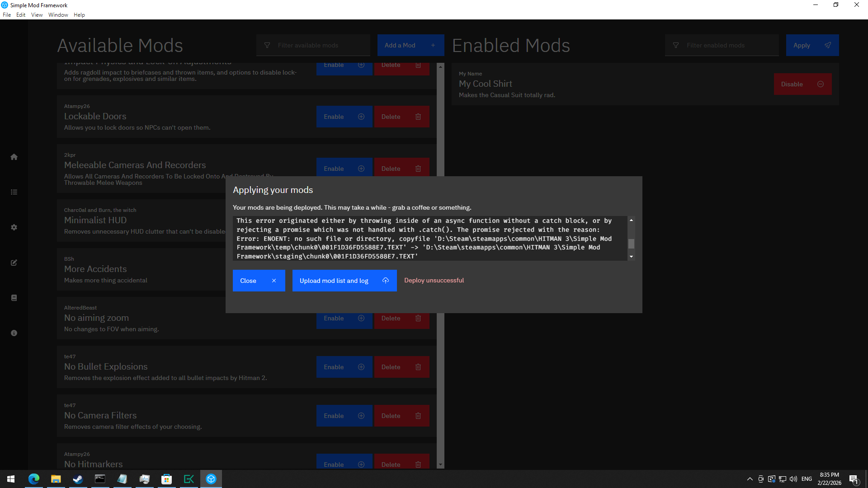Enable the No Camera Filters mod
Viewport: 868px width, 488px height.
(344, 416)
